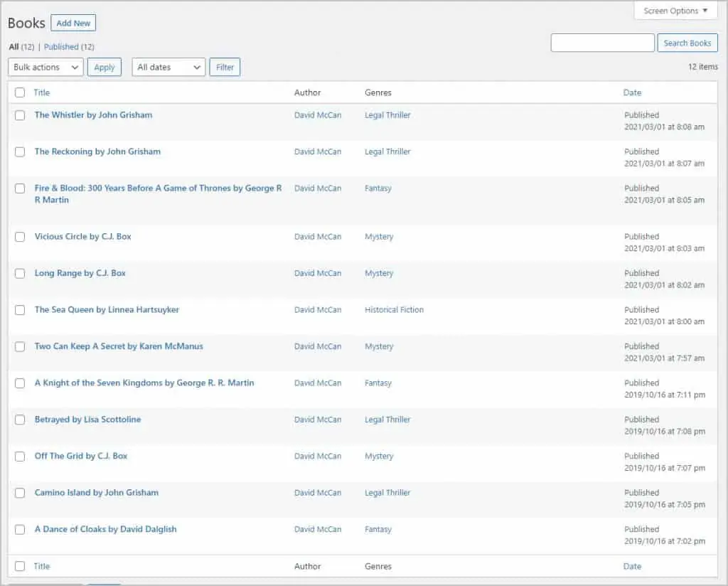Open the Bulk actions dropdown

click(x=45, y=67)
